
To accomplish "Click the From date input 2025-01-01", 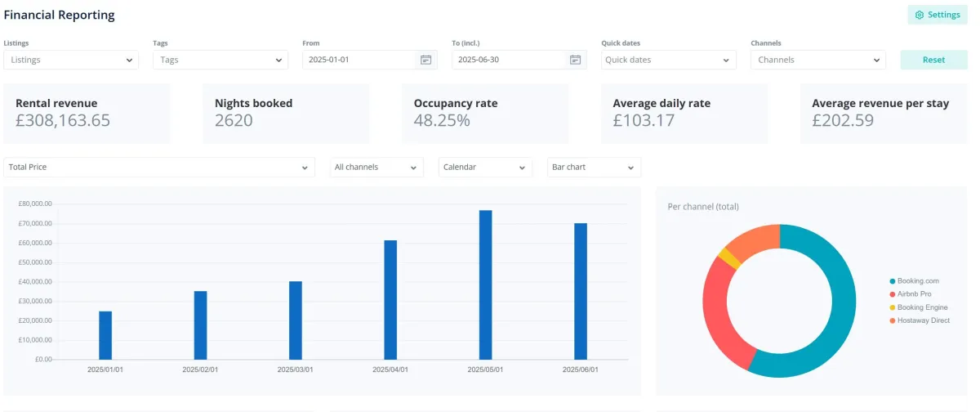I will pos(359,60).
